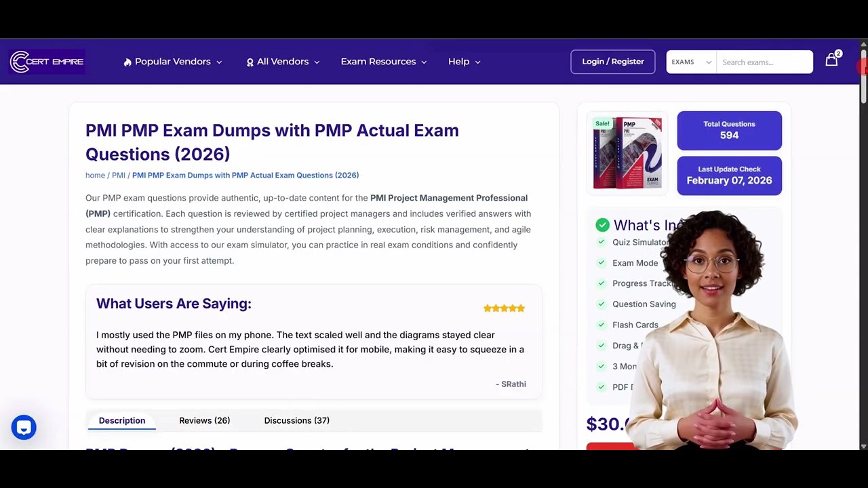Expand the Exam Resources menu
Image resolution: width=868 pixels, height=488 pixels.
(384, 62)
